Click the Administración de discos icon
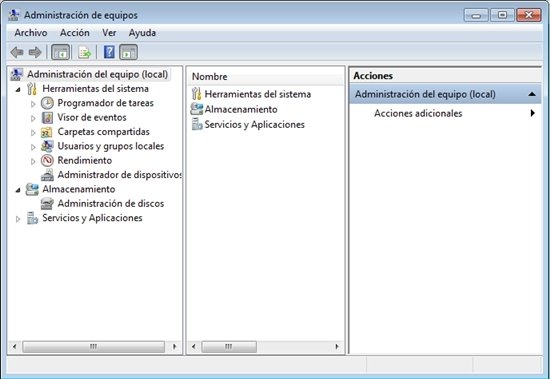Image resolution: width=550 pixels, height=379 pixels. [47, 204]
